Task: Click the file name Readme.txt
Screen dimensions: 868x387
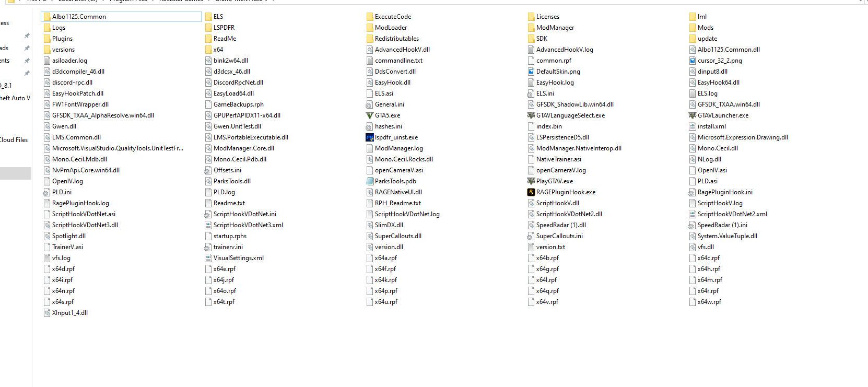Action: [x=229, y=203]
